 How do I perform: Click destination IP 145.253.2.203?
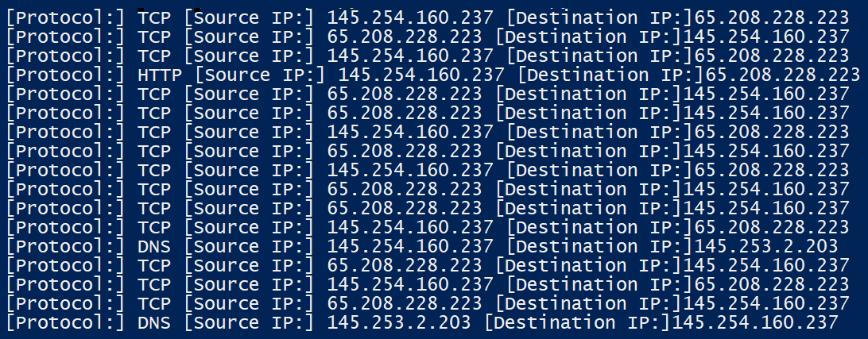click(765, 247)
